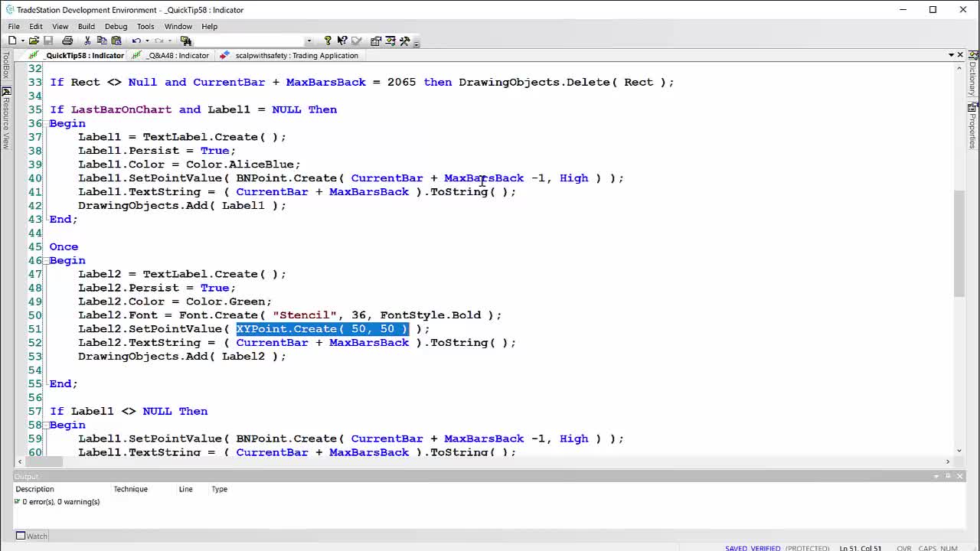Switch to scalpwithsafety : Trading Application tab
This screenshot has height=551, width=980.
point(289,55)
